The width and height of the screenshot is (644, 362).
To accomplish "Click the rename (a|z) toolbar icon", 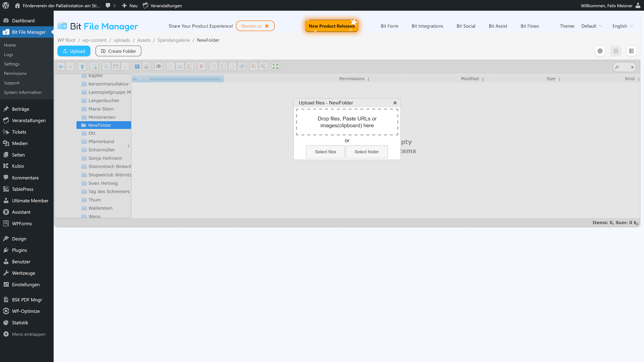I will coord(147,66).
